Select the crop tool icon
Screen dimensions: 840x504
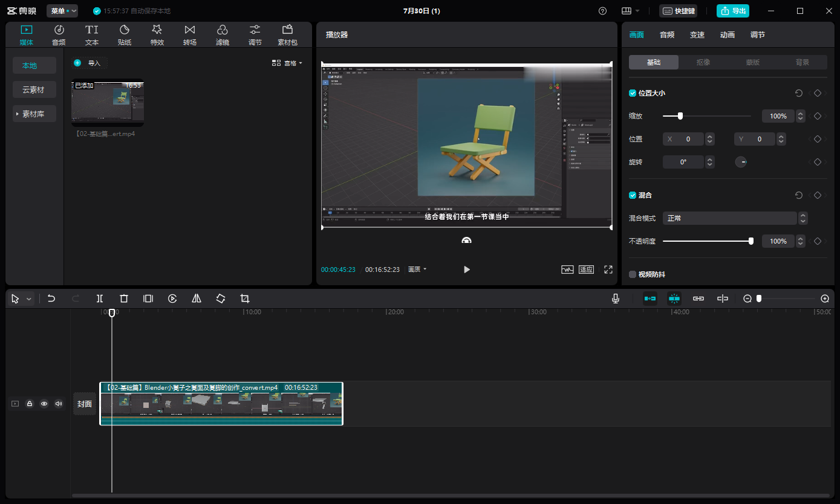245,299
